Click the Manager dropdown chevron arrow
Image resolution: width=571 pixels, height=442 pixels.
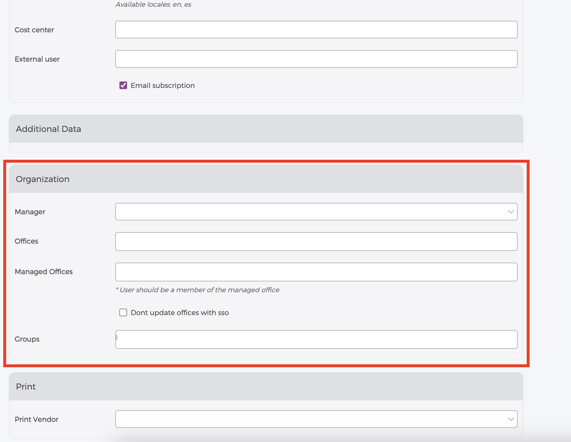coord(511,212)
